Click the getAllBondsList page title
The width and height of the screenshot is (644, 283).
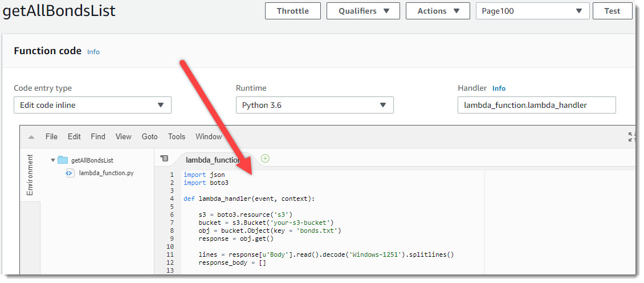pyautogui.click(x=59, y=11)
